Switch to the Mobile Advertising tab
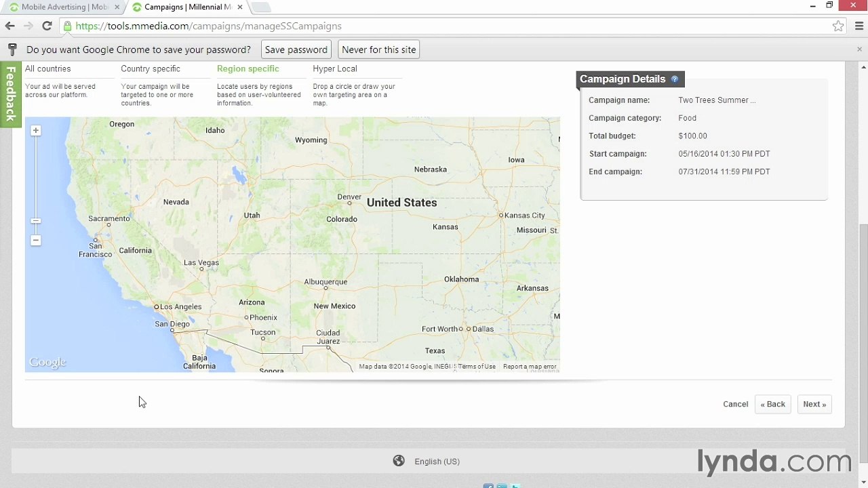 point(64,7)
